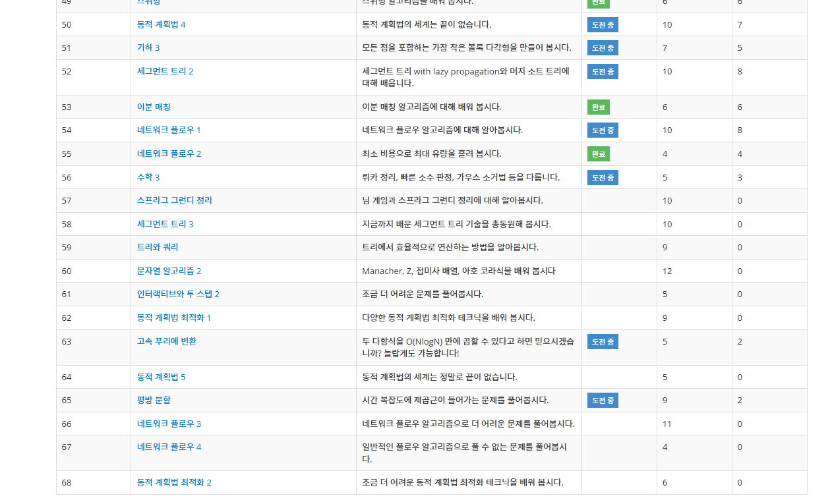
Task: Open the 네트워크 플로우 4 step
Action: (x=169, y=447)
